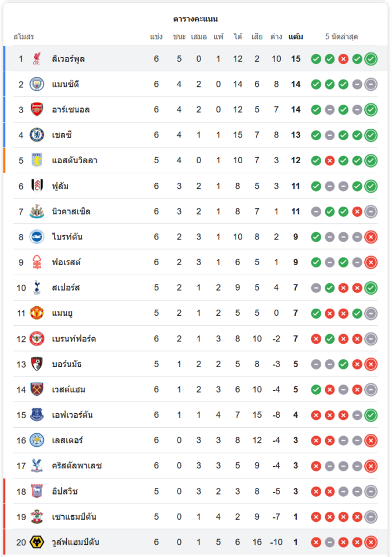Open the เซาแธมป์ตัน team link
Viewport: 392px width, 557px height.
point(73,517)
